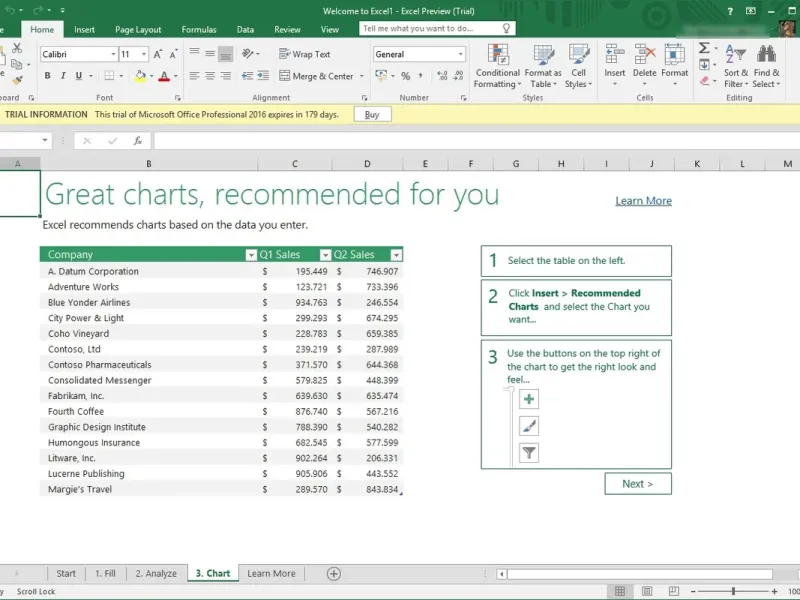Click the chart styles paintbrush icon
This screenshot has height=600, width=800.
529,426
